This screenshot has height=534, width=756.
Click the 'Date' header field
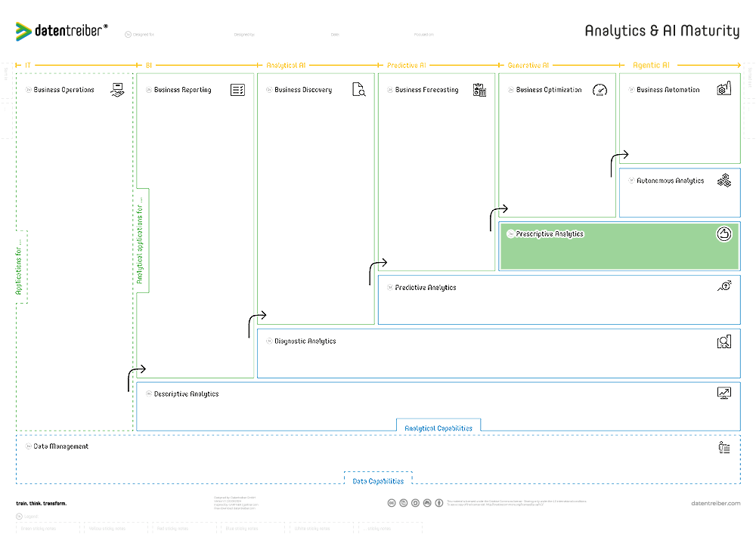pos(335,35)
